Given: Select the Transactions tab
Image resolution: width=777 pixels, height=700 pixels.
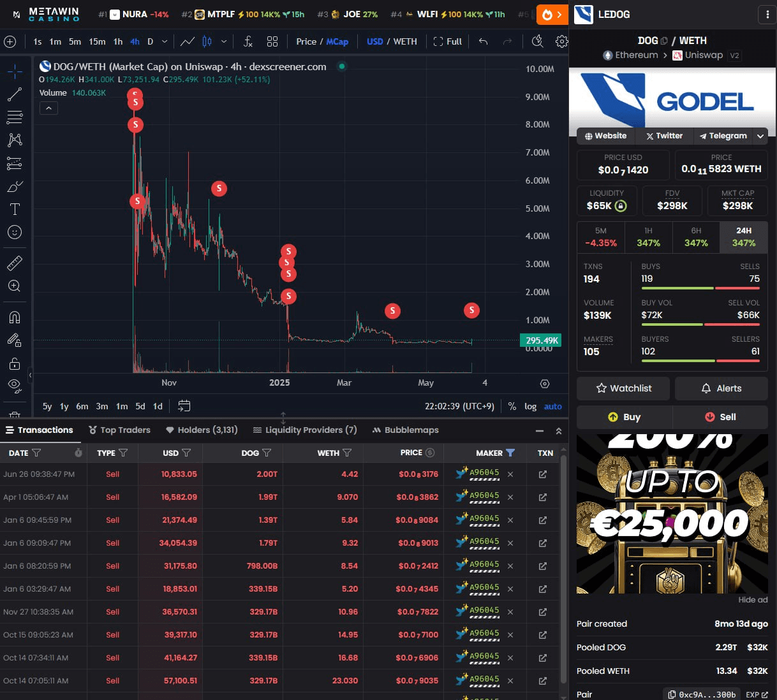Looking at the screenshot, I should (40, 430).
